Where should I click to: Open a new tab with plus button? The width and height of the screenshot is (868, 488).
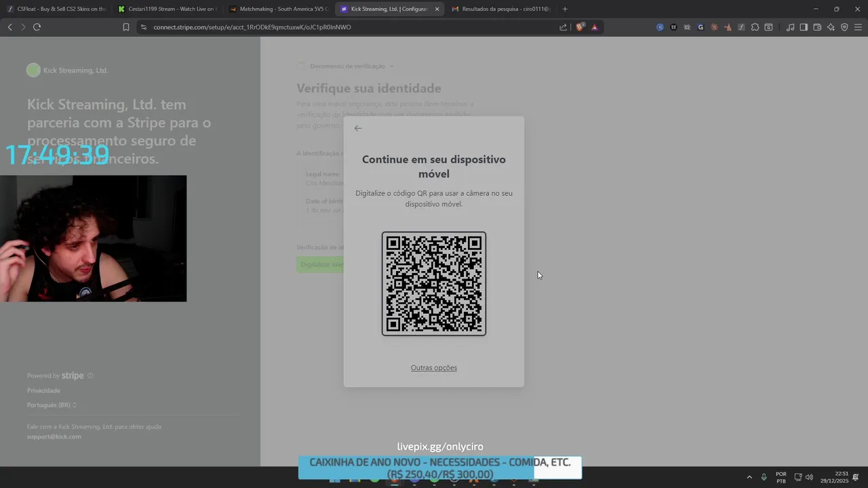tap(565, 9)
